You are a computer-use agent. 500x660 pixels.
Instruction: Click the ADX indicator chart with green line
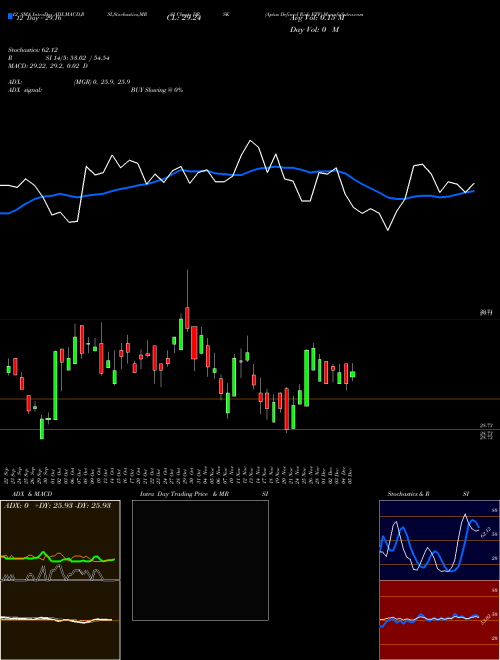coord(60,540)
